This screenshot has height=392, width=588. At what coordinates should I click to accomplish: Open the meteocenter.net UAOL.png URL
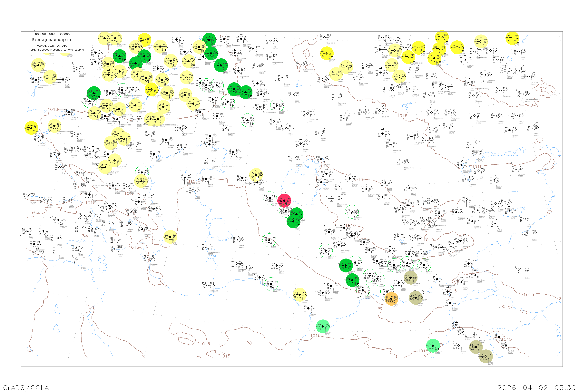point(55,50)
